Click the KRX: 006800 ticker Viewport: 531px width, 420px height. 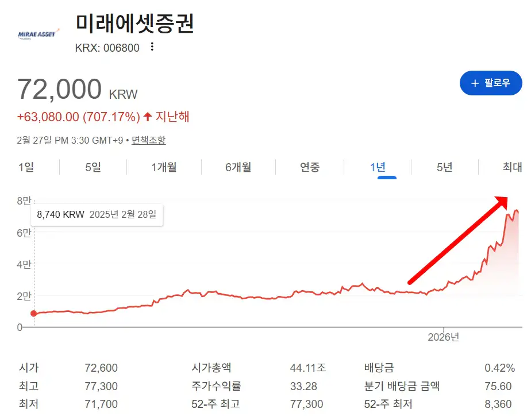click(x=107, y=48)
